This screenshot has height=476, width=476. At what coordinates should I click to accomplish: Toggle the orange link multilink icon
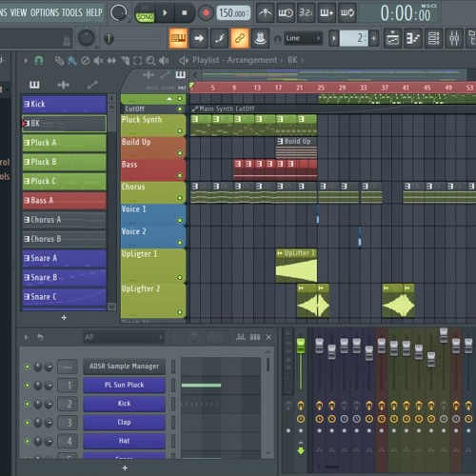(240, 38)
